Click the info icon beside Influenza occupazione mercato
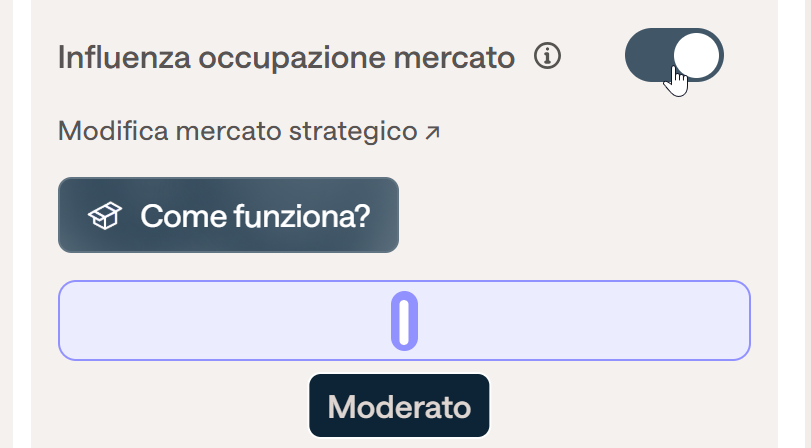811x448 pixels. tap(547, 56)
